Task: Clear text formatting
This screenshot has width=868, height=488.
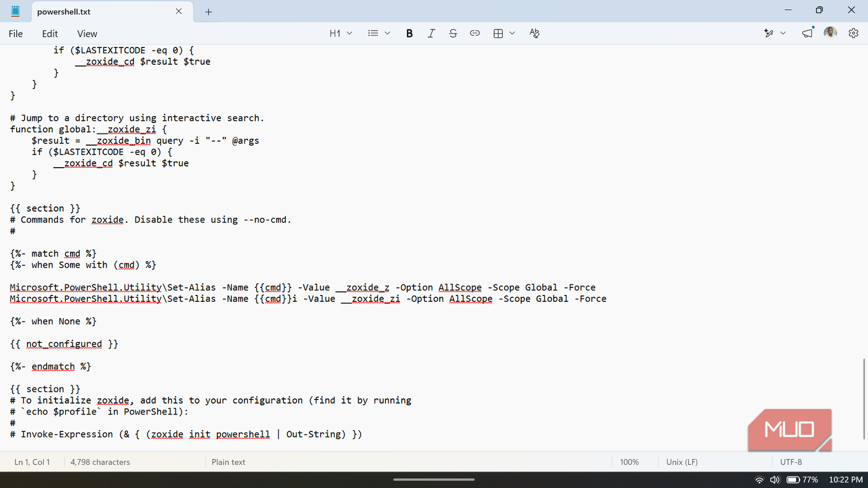Action: 534,34
